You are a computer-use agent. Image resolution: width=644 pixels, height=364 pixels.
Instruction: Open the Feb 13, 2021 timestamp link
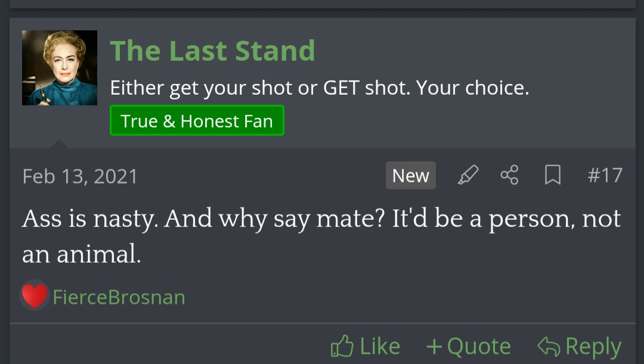(80, 176)
